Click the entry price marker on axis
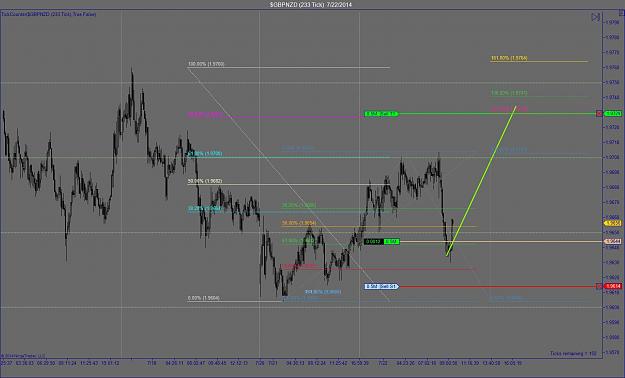This screenshot has height=378, width=625. point(613,241)
